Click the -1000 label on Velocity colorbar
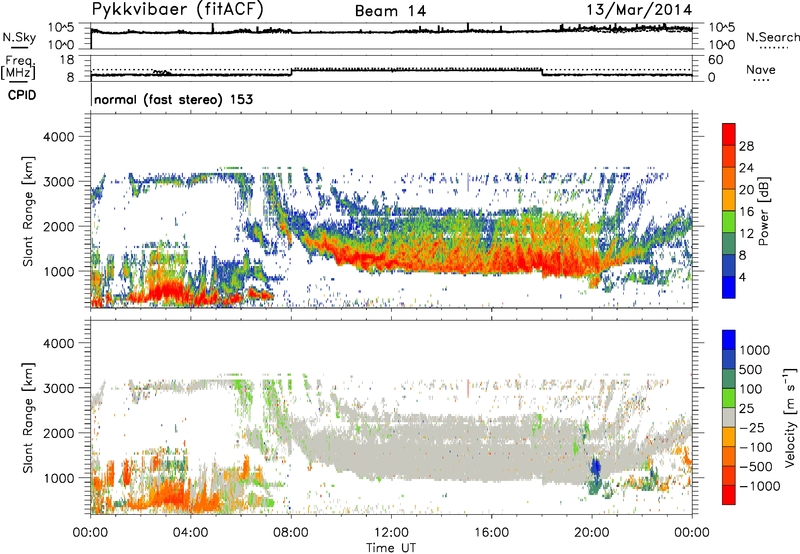 [760, 486]
